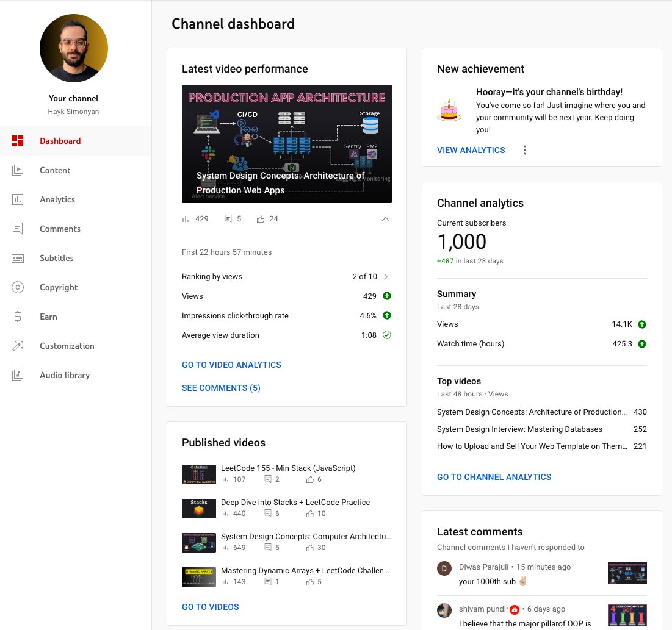Click the Subtitles icon in the sidebar

(18, 258)
